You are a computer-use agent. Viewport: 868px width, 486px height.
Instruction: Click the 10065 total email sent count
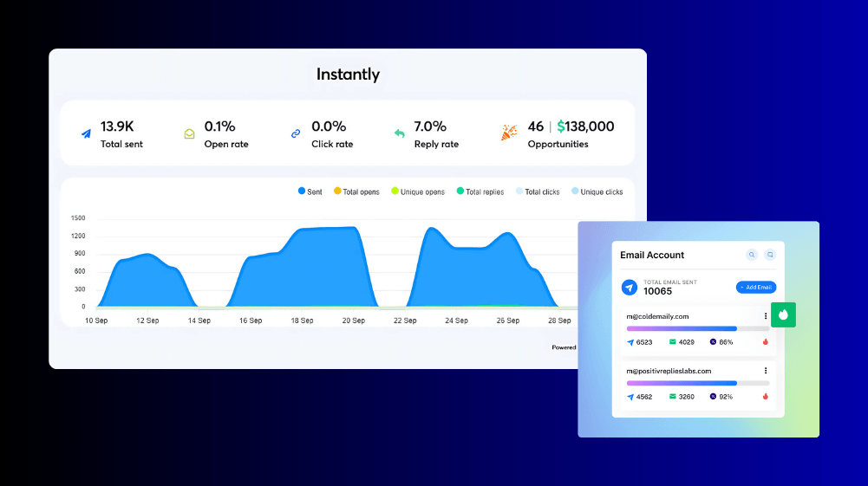pos(657,291)
